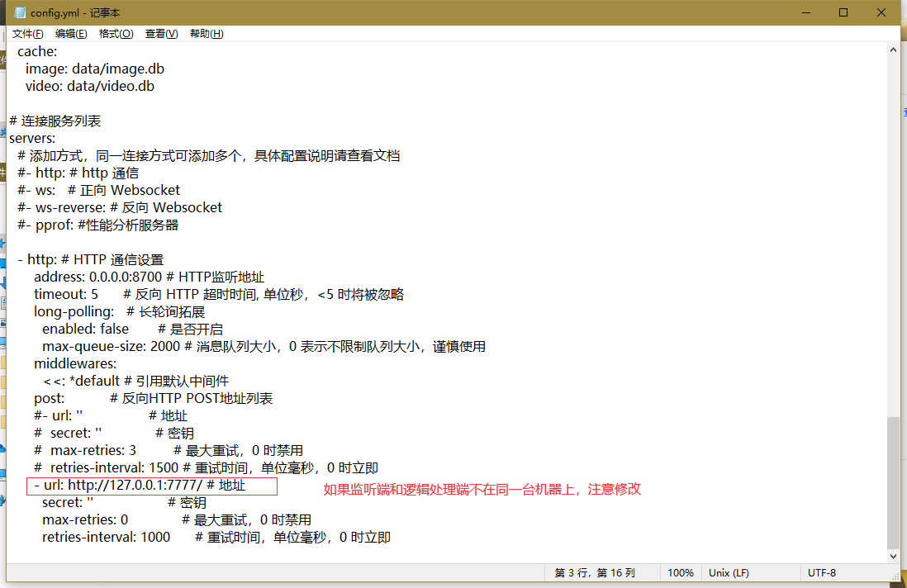Click the 100% zoom indicator in status bar
This screenshot has width=907, height=588.
click(x=680, y=572)
